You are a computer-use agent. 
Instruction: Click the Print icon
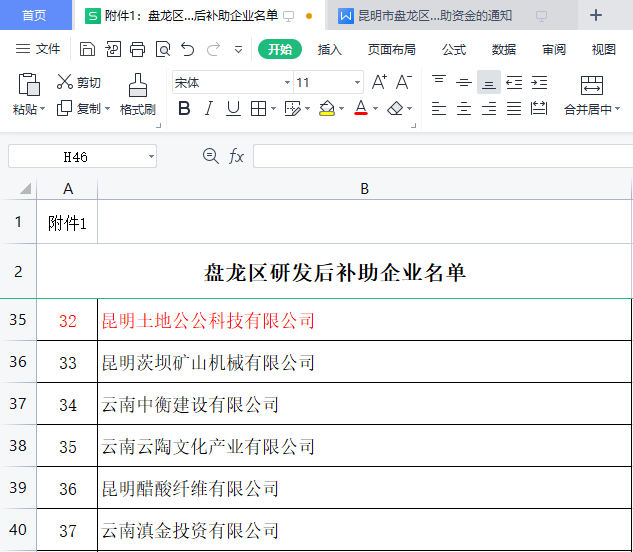coord(137,49)
